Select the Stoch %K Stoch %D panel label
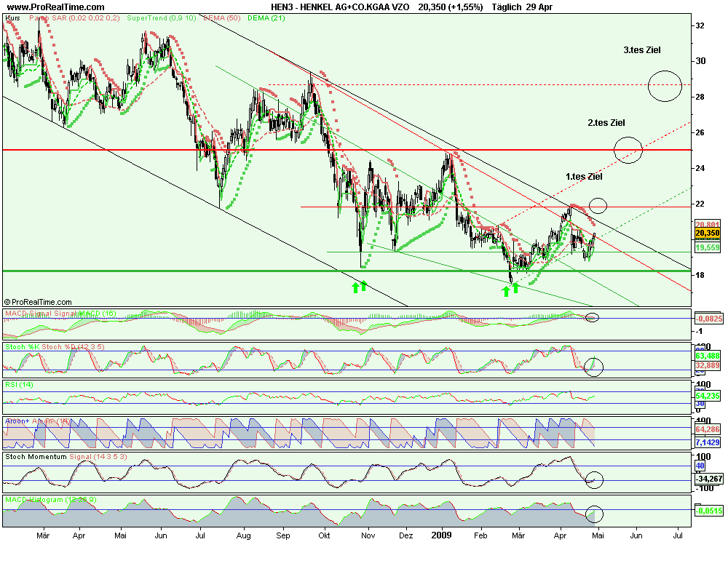Image resolution: width=728 pixels, height=582 pixels. (55, 347)
